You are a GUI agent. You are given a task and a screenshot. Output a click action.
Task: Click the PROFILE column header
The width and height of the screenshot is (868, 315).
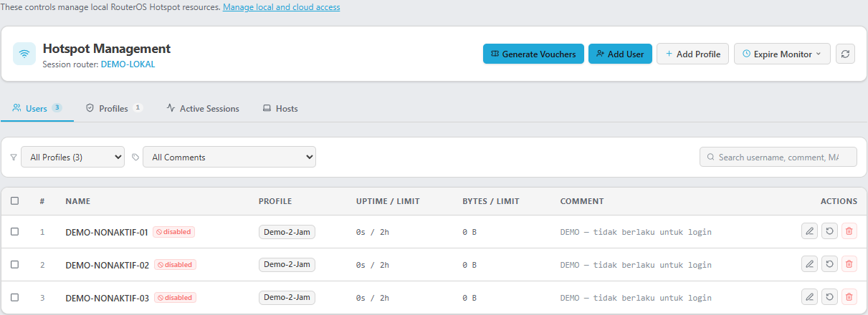click(x=275, y=201)
